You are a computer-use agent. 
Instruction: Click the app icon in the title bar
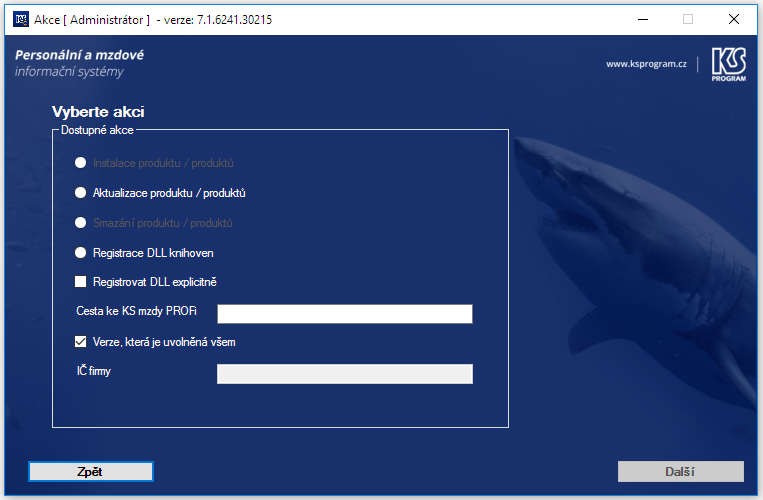point(21,19)
